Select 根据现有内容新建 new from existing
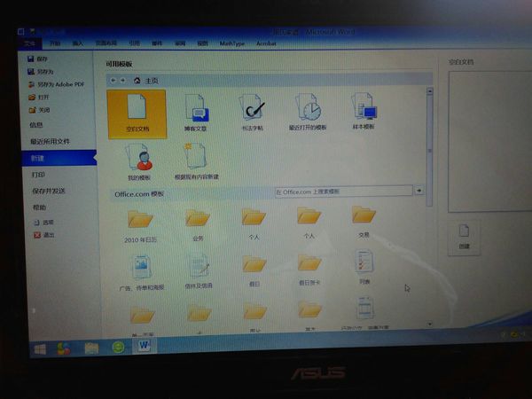Image resolution: width=532 pixels, height=399 pixels. (196, 160)
